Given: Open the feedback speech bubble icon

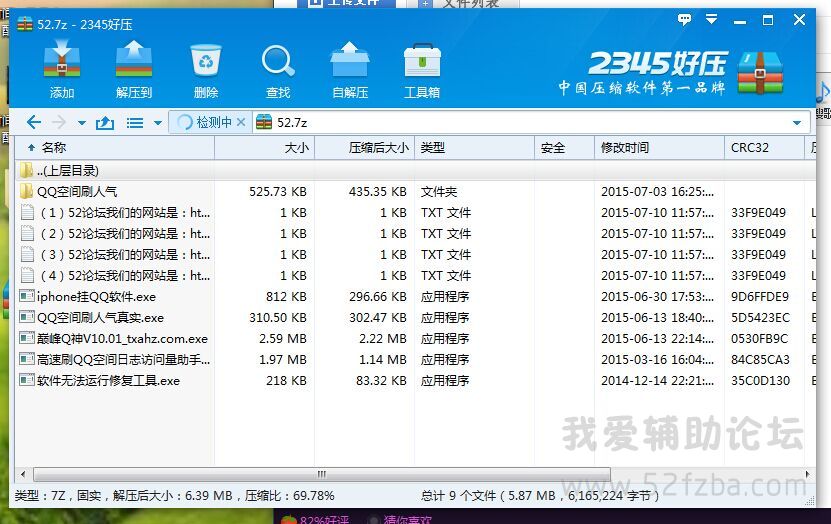Looking at the screenshot, I should point(684,20).
